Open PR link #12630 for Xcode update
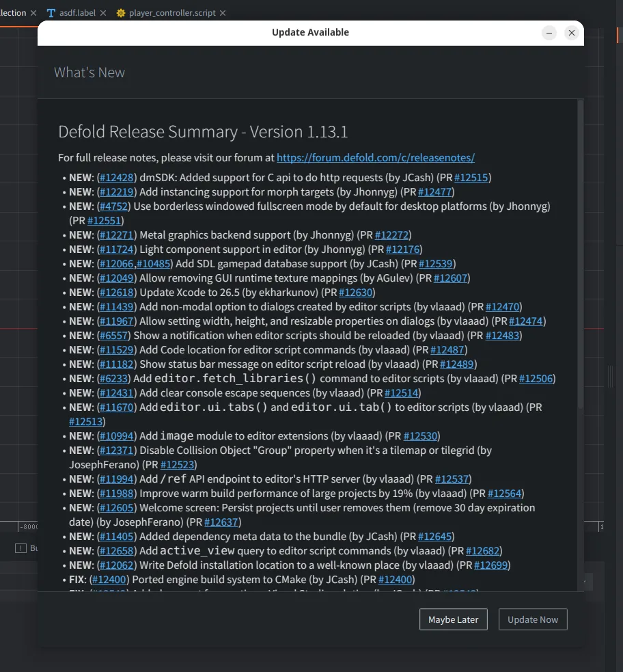The width and height of the screenshot is (623, 672). click(x=355, y=293)
